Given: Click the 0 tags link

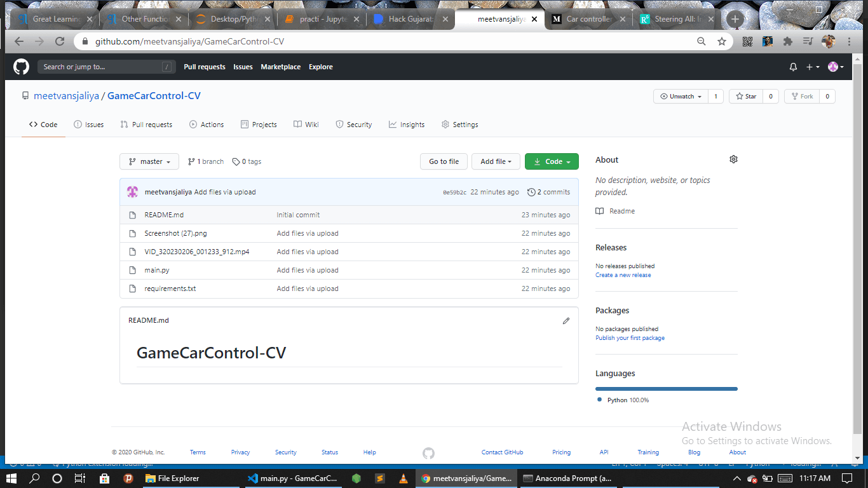Looking at the screenshot, I should [247, 161].
